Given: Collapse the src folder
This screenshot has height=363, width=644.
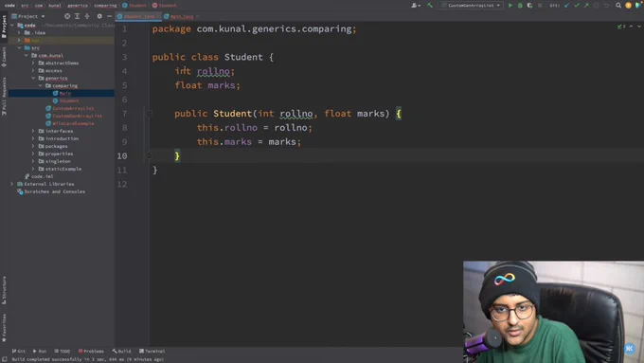Looking at the screenshot, I should pos(19,47).
